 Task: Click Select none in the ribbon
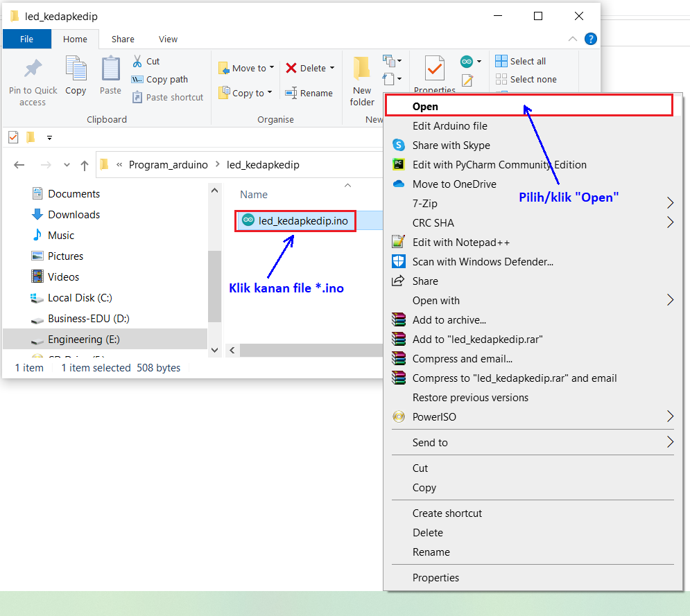click(x=526, y=79)
